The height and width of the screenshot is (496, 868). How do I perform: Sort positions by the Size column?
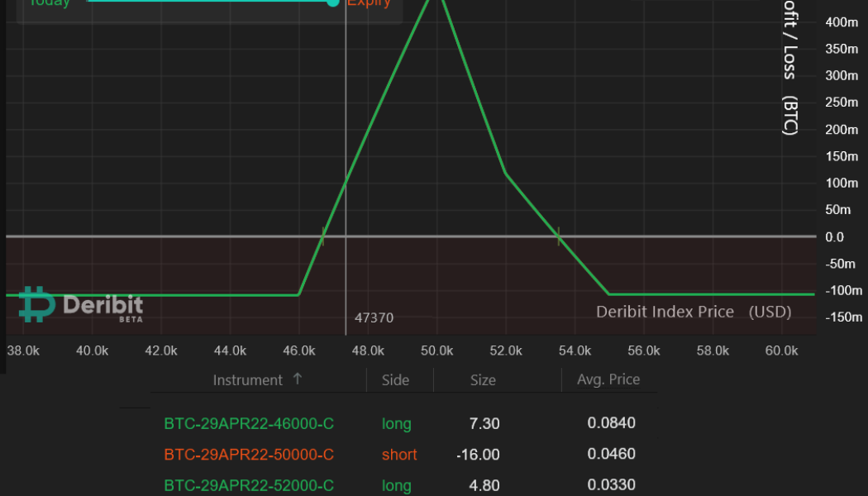click(x=484, y=379)
